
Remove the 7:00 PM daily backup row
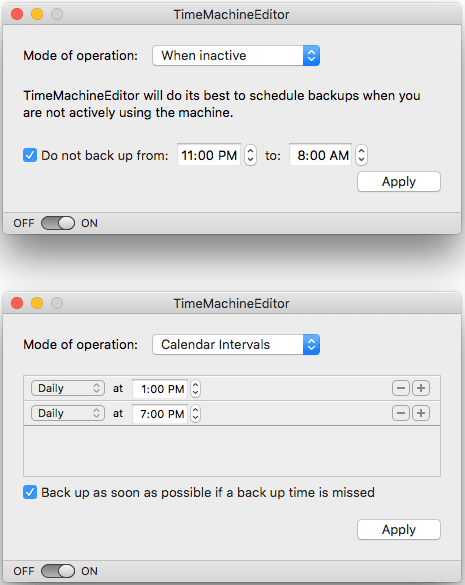click(x=401, y=413)
